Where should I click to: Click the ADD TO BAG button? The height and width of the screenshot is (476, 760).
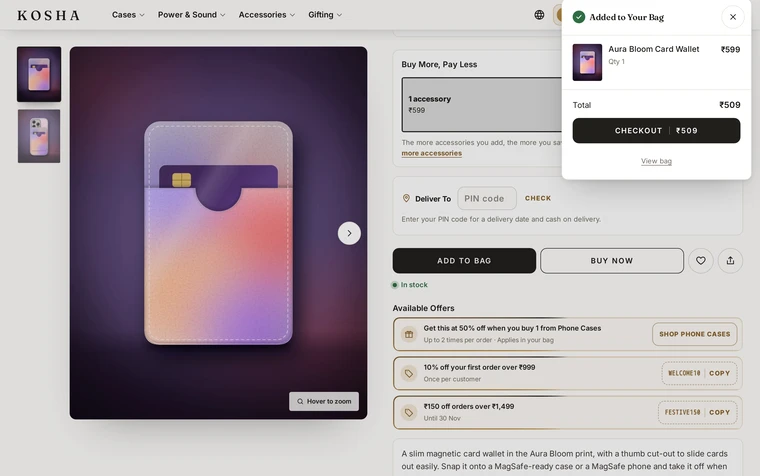click(x=464, y=261)
